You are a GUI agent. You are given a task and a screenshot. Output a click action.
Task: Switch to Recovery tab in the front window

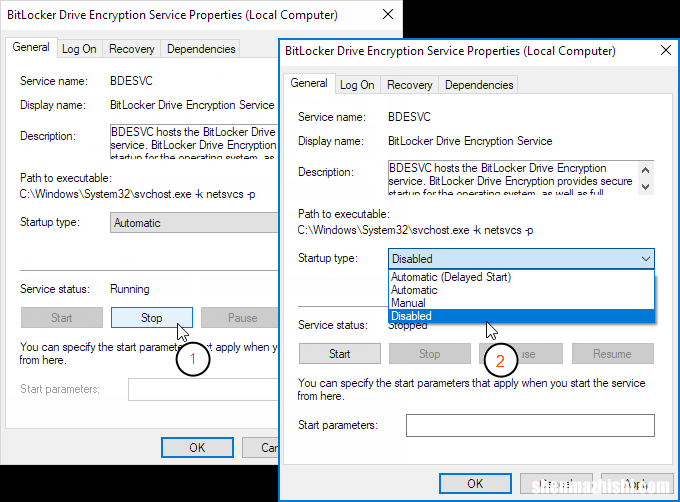click(x=409, y=85)
